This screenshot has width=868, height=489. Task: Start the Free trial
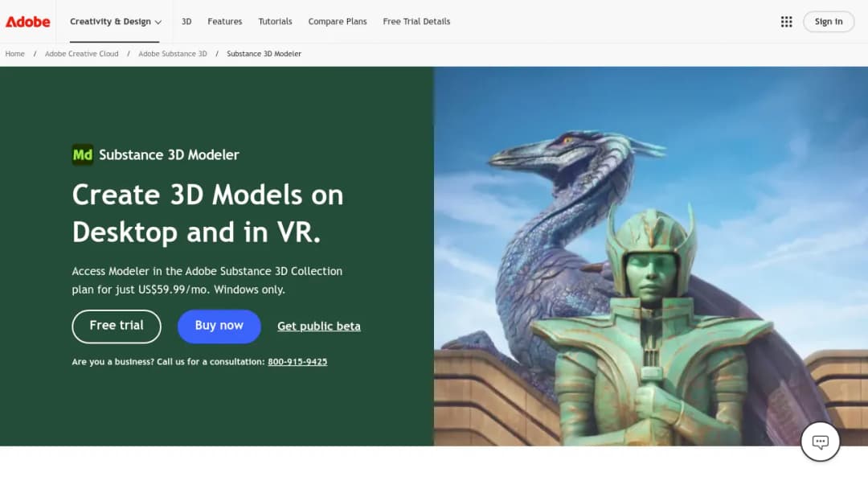pos(117,327)
